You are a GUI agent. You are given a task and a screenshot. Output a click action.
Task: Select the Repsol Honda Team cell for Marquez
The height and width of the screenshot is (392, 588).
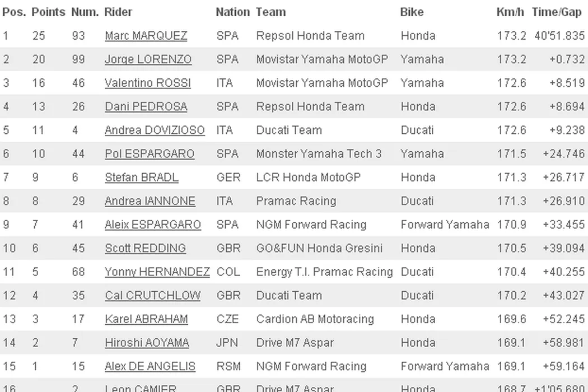pyautogui.click(x=310, y=36)
